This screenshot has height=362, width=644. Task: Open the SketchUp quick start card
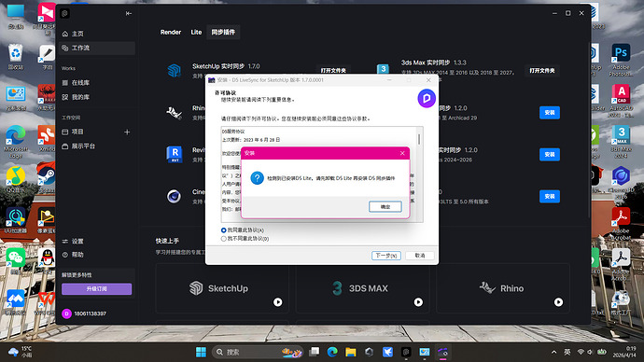222,288
